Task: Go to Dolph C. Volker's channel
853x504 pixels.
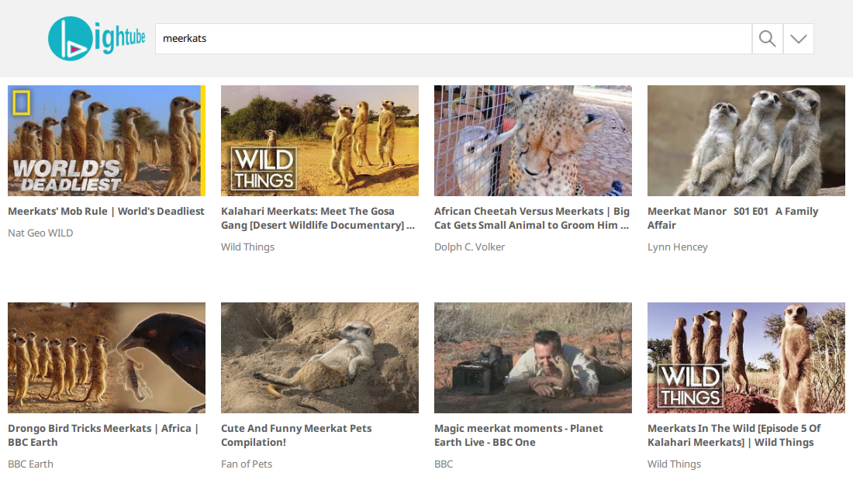Action: 469,247
